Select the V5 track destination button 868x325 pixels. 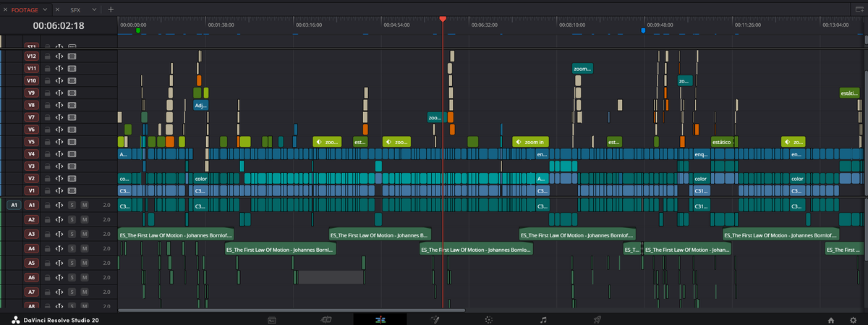(x=31, y=142)
